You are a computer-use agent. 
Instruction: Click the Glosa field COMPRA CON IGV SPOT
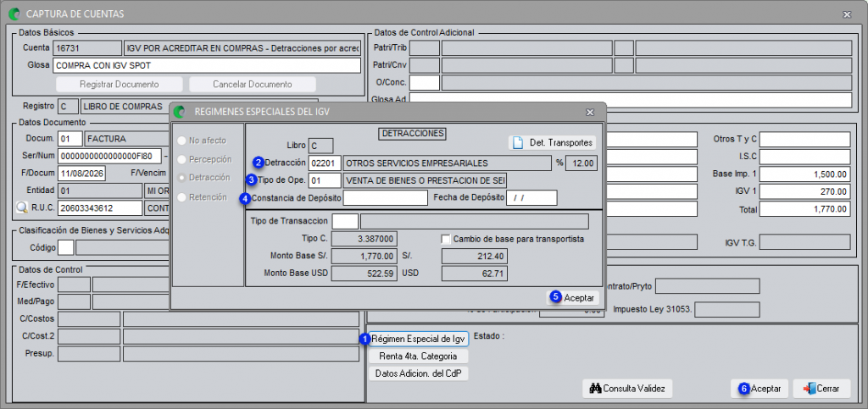(207, 66)
